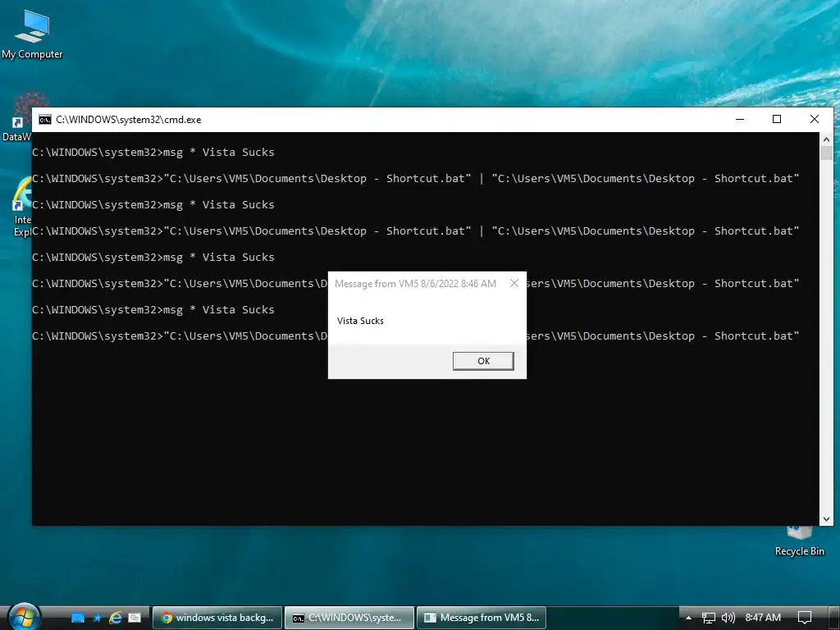Launch Internet Explorer from quick launch
Image resolution: width=840 pixels, height=630 pixels.
[x=116, y=618]
